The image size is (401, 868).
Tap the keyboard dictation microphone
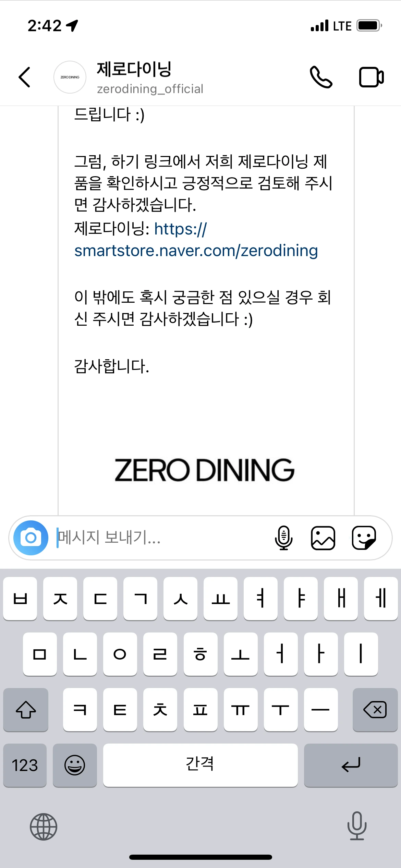pyautogui.click(x=357, y=826)
